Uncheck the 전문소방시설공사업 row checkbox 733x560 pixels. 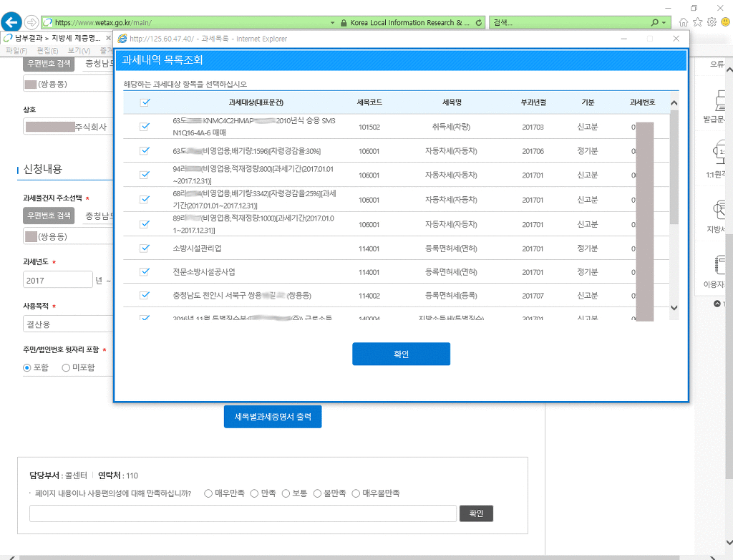point(145,272)
